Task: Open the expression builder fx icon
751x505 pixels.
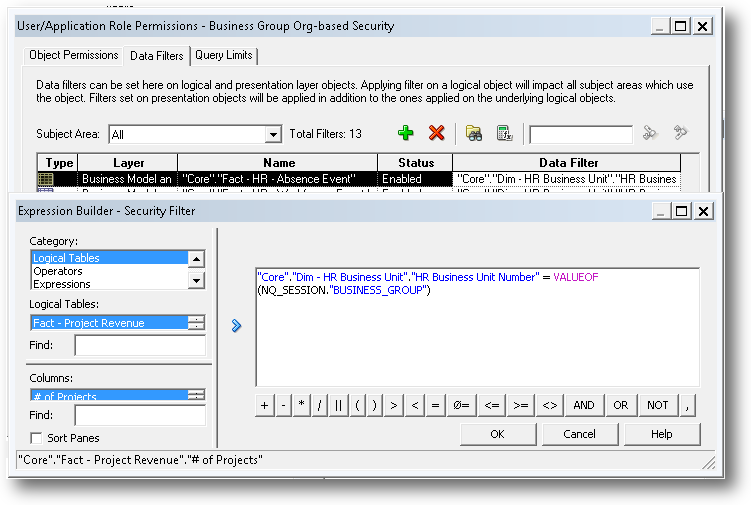Action: point(504,133)
